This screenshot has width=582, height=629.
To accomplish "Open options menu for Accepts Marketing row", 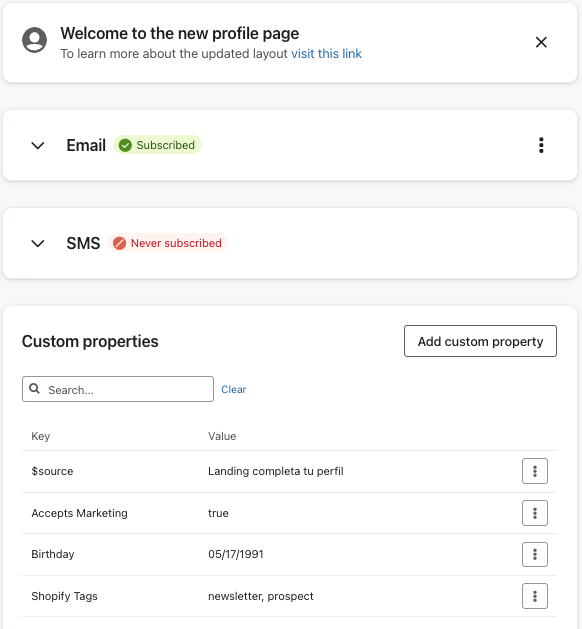I will point(535,513).
